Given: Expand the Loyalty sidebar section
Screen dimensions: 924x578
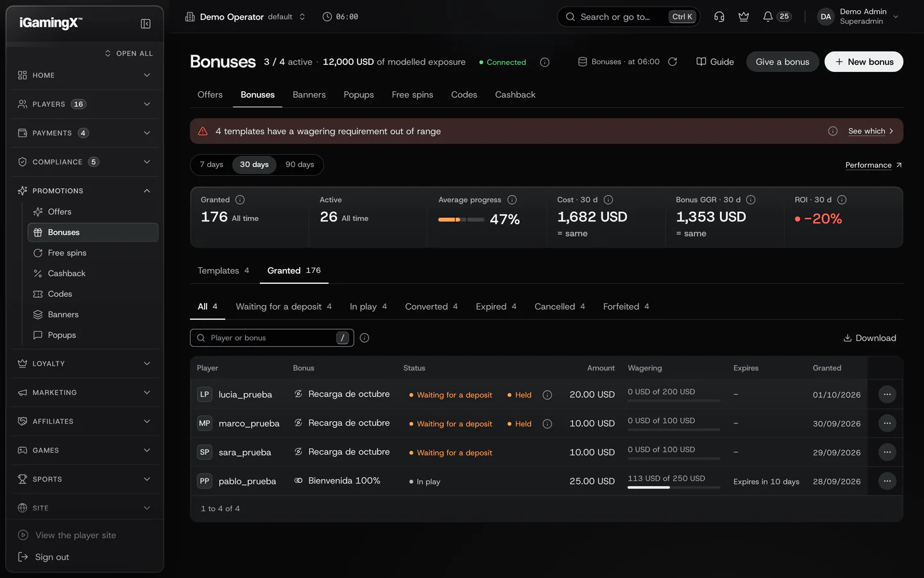Looking at the screenshot, I should [85, 363].
